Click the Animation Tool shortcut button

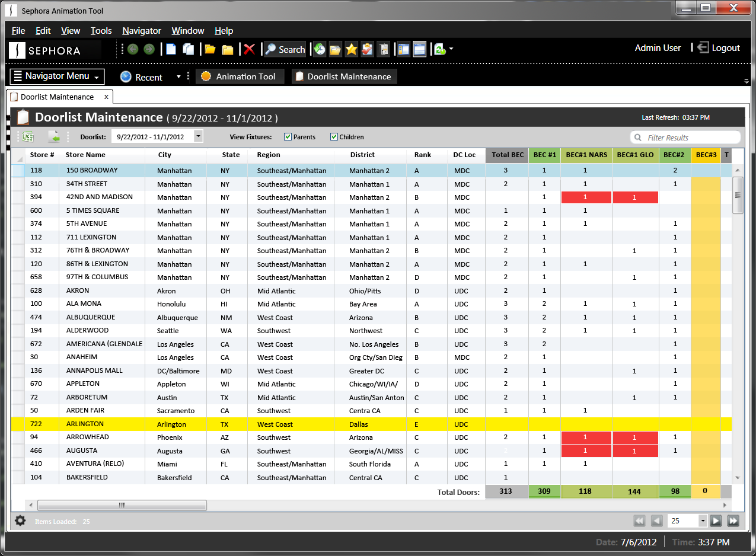[240, 76]
